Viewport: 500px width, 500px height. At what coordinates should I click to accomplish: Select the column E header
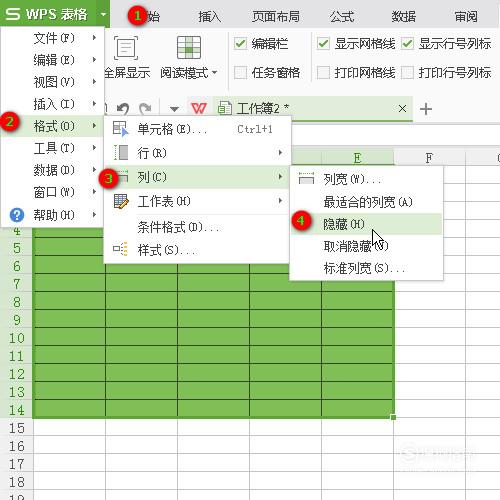[x=357, y=157]
